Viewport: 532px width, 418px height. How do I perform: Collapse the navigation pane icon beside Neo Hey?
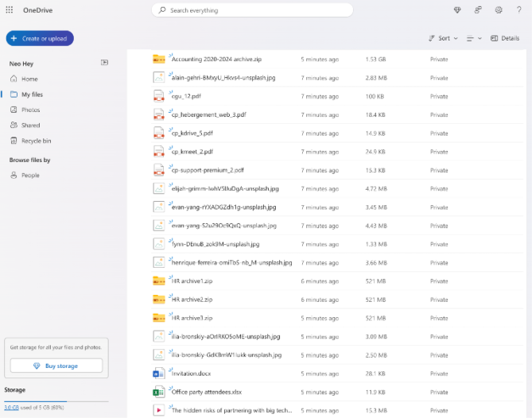104,62
